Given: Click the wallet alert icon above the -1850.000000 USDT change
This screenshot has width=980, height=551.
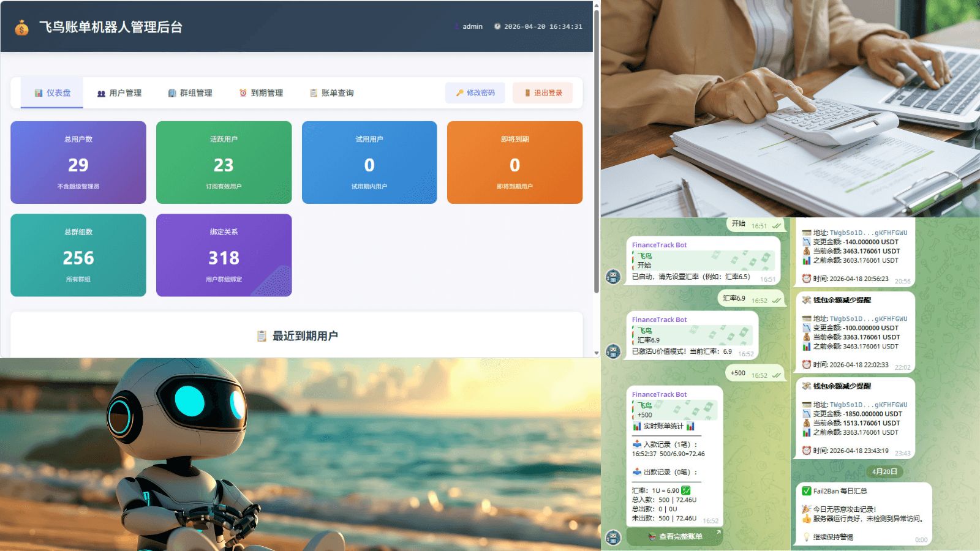Looking at the screenshot, I should point(807,386).
